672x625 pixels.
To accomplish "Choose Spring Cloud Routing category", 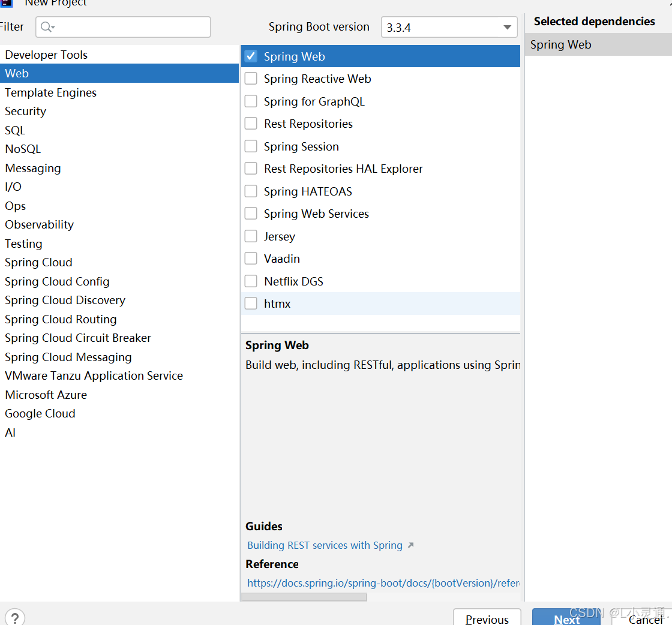I will 119,319.
